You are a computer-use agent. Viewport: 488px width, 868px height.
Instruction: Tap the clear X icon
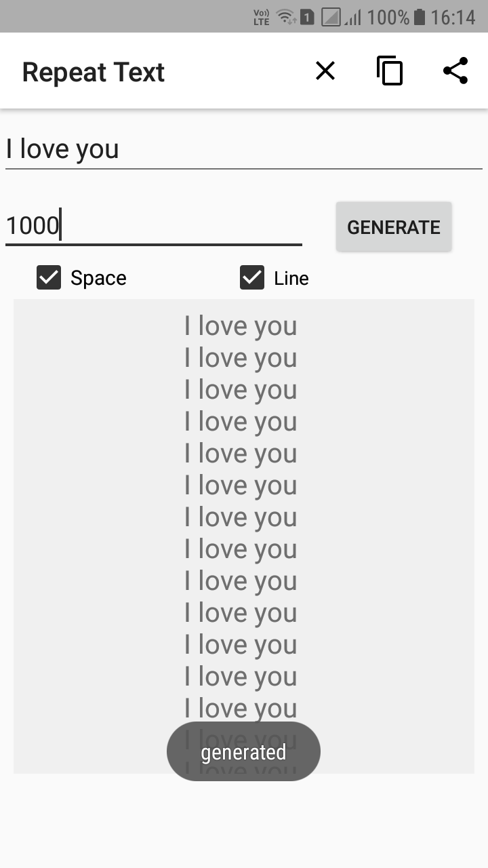point(325,71)
